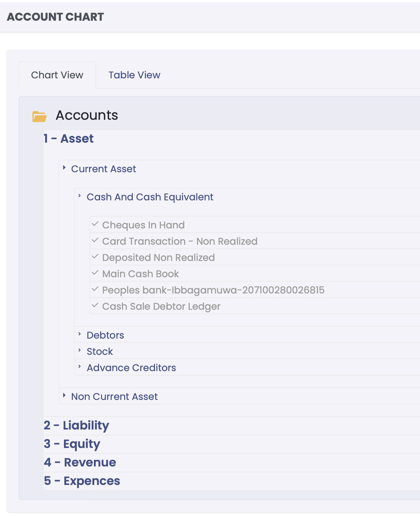Select the Chart View tab
The width and height of the screenshot is (420, 516).
(57, 75)
